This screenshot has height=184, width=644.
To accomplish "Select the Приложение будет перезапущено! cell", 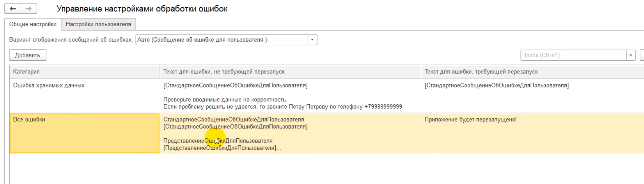I will coord(470,119).
